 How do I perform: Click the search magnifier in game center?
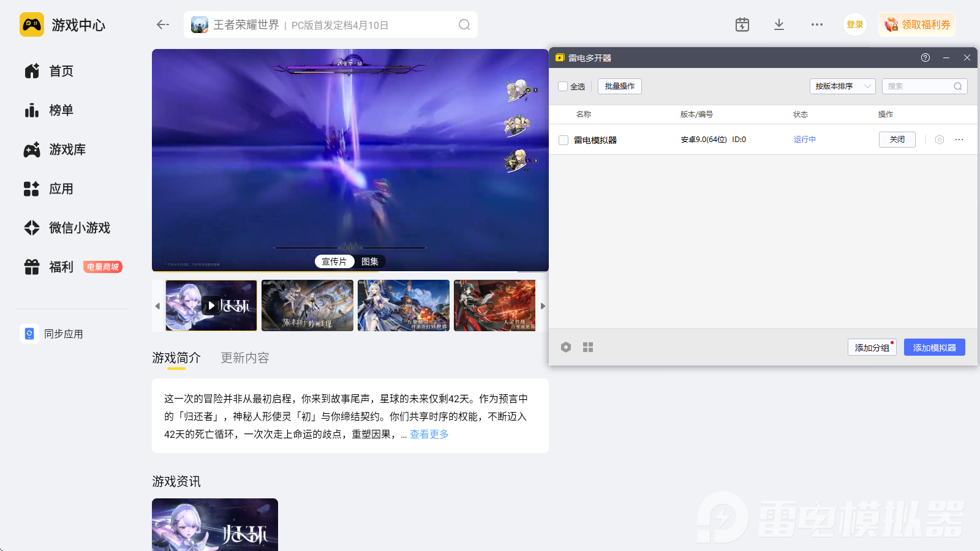point(464,24)
